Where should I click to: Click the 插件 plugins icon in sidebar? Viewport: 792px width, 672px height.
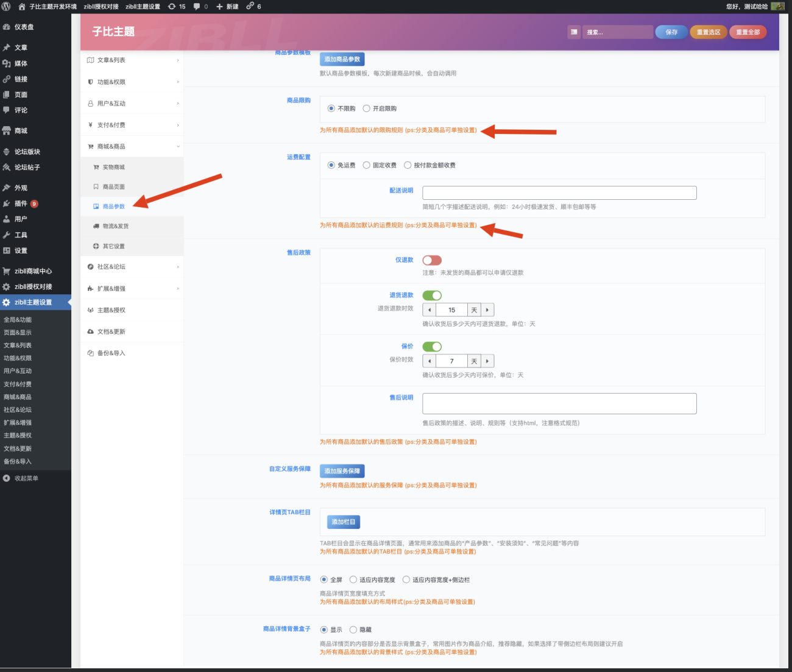[7, 203]
